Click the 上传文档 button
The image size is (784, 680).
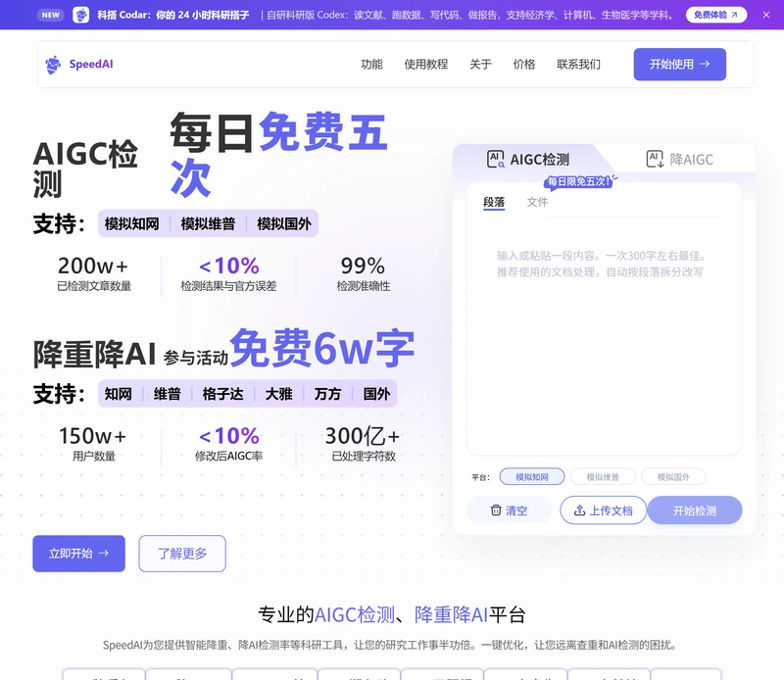[x=603, y=510]
